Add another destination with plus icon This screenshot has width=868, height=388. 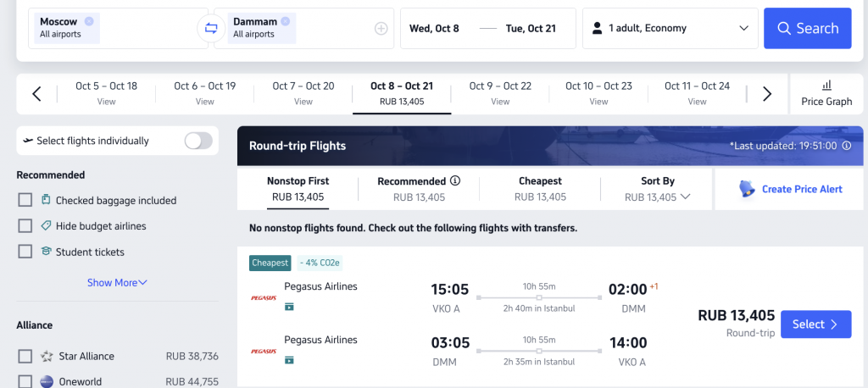point(381,28)
